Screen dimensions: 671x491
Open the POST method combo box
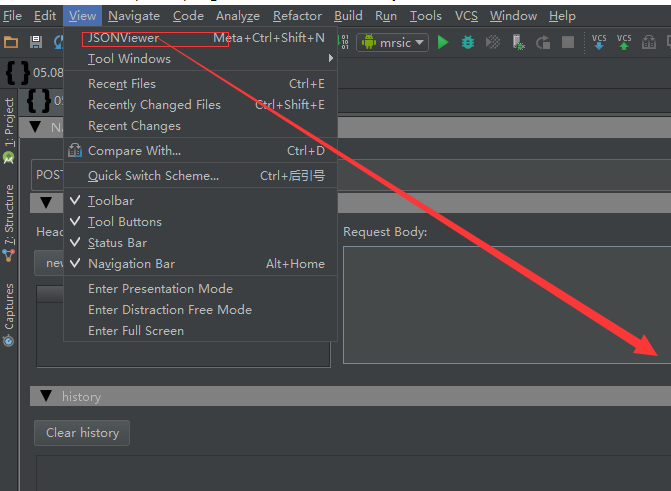coord(48,175)
